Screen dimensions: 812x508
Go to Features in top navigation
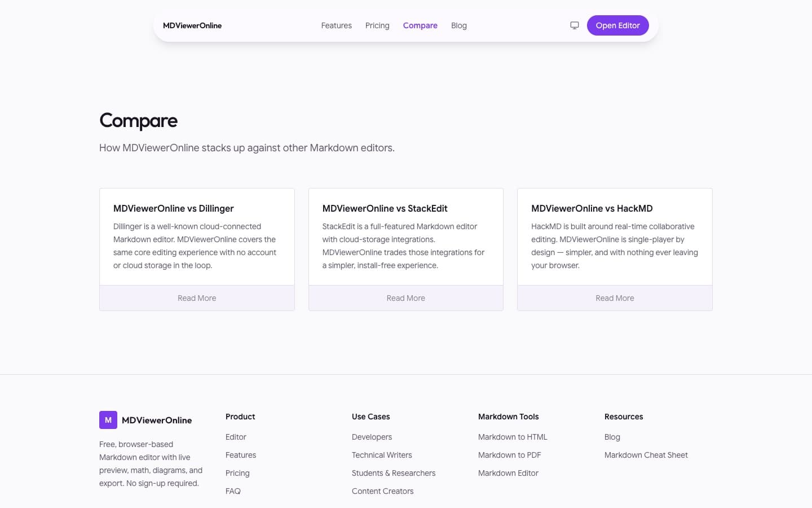tap(337, 25)
